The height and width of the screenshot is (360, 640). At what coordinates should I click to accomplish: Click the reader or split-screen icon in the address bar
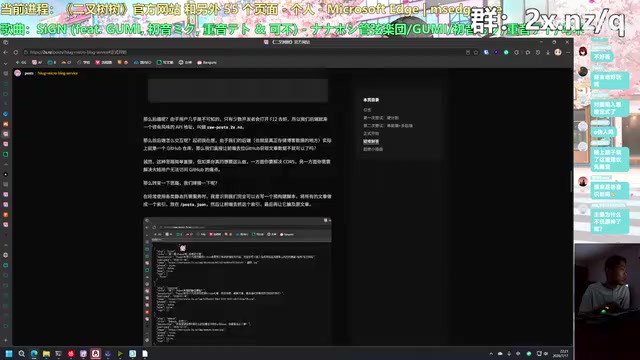click(x=468, y=52)
